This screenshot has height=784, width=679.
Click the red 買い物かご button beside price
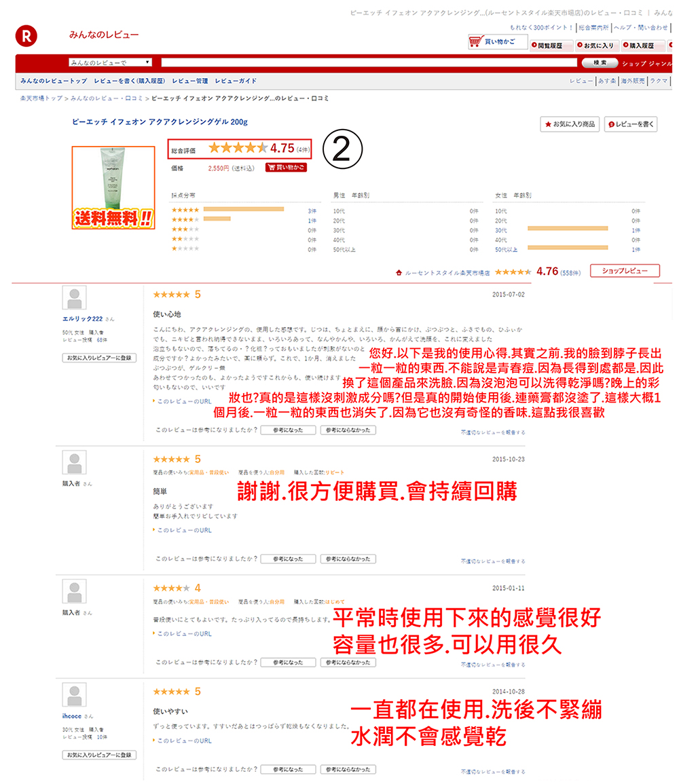[x=286, y=167]
